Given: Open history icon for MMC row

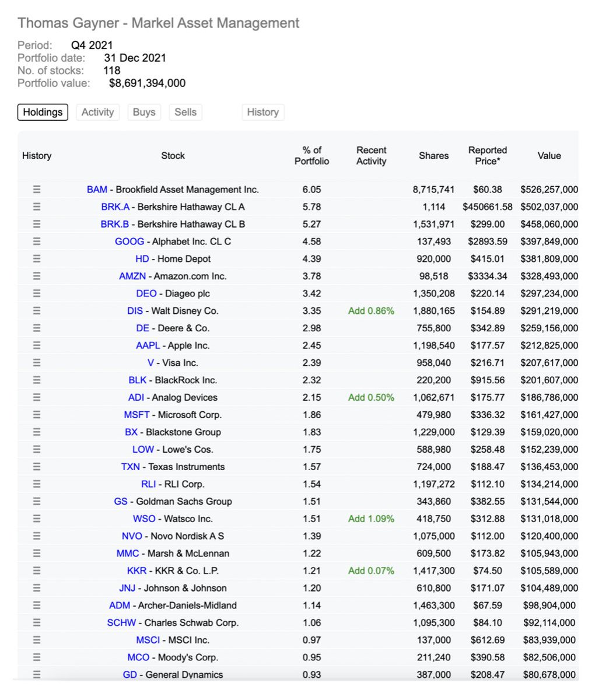Looking at the screenshot, I should click(37, 553).
